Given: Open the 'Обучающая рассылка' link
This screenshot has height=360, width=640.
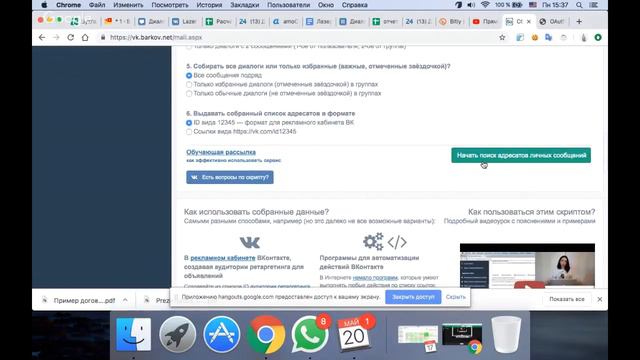Looking at the screenshot, I should pyautogui.click(x=221, y=152).
